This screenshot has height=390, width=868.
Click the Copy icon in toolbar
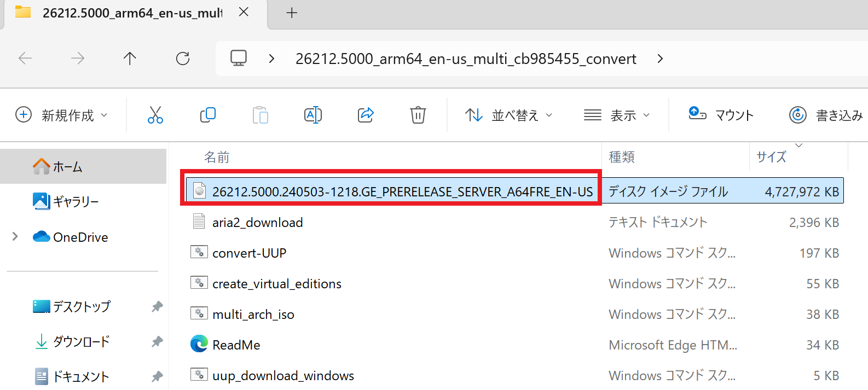[x=208, y=115]
